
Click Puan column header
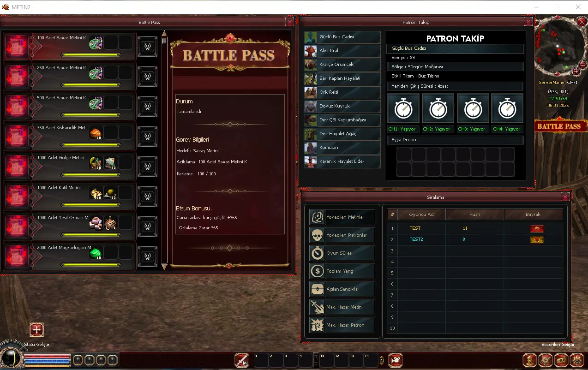[475, 215]
